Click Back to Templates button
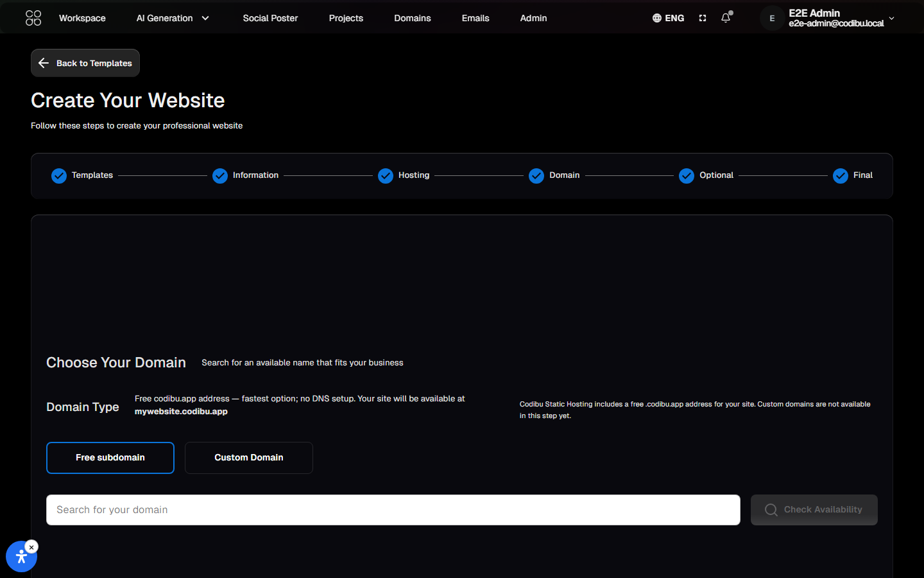The width and height of the screenshot is (924, 578). coord(85,63)
